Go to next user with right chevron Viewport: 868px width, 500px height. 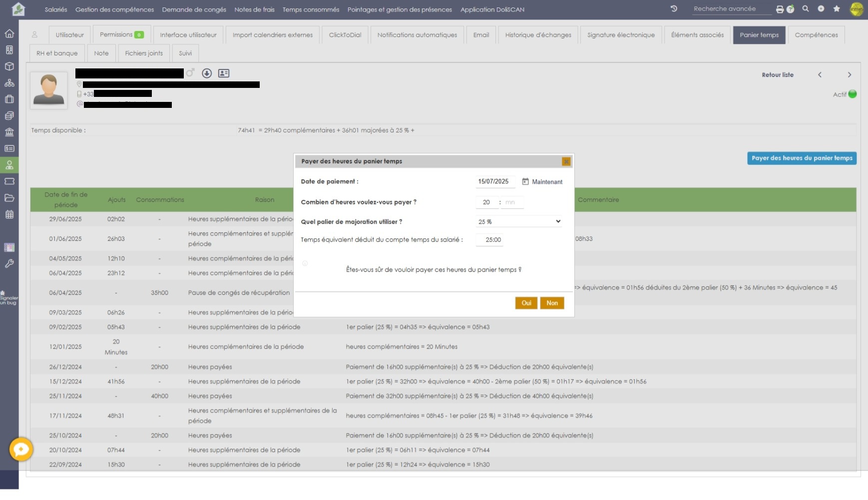(x=850, y=75)
